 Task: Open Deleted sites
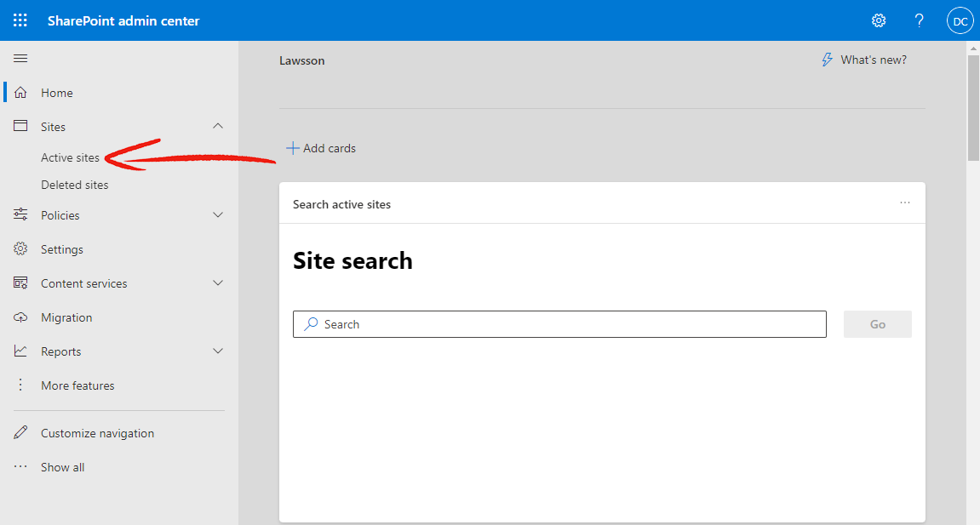pyautogui.click(x=74, y=185)
